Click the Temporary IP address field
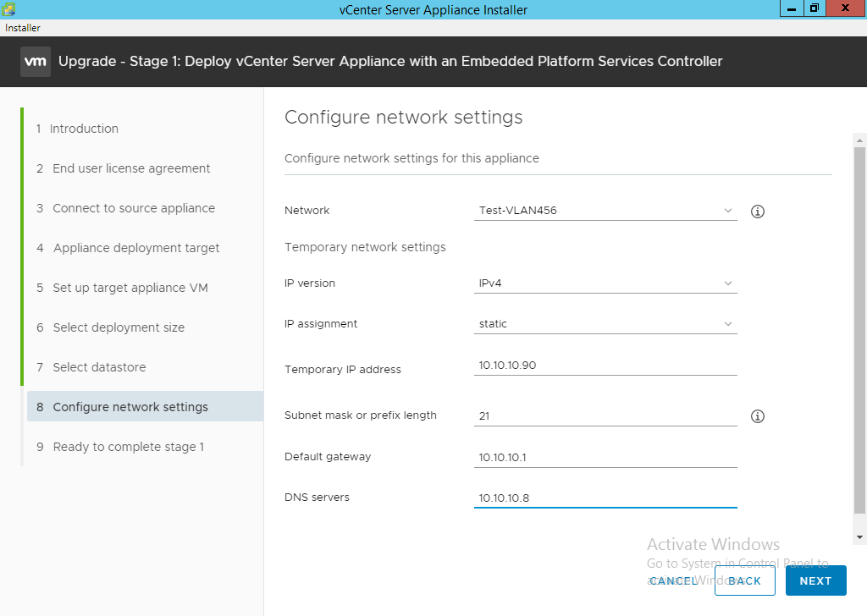Image resolution: width=867 pixels, height=616 pixels. (605, 366)
